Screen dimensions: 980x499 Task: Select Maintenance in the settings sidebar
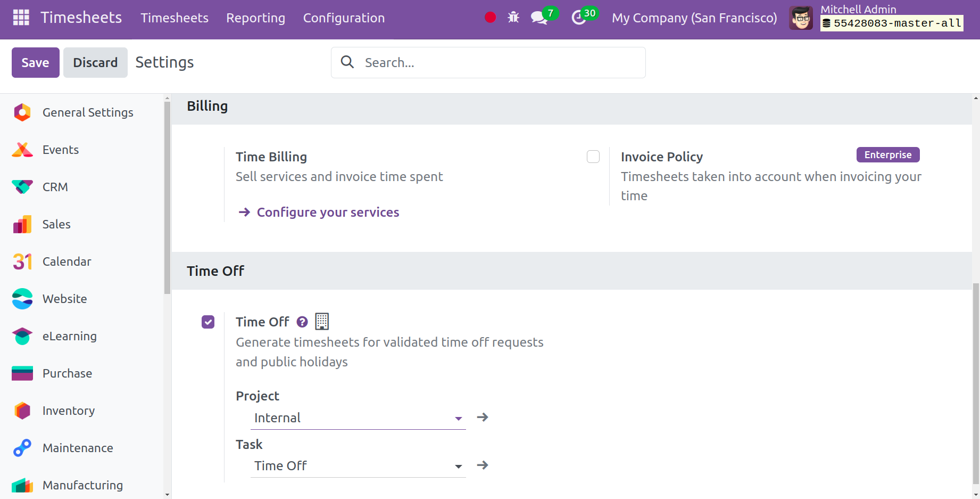point(82,448)
